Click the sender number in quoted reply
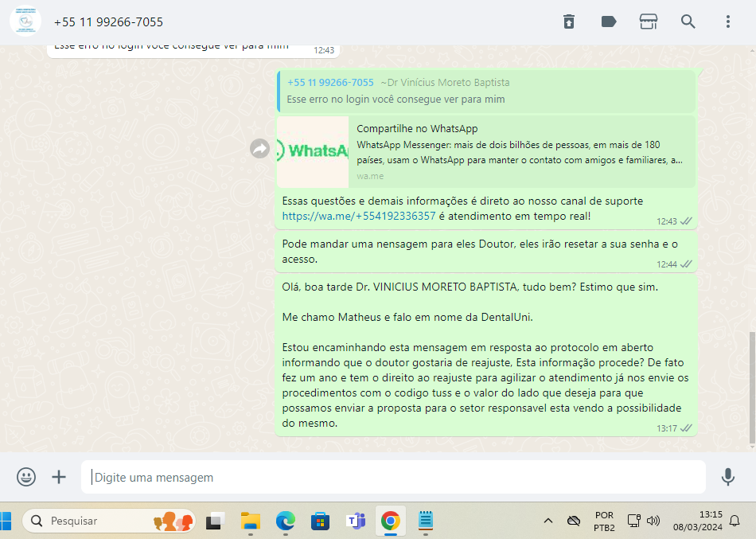 (x=331, y=83)
